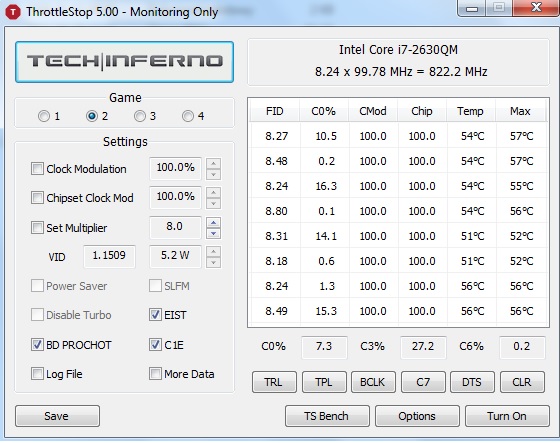Close the ThrottleStop window
560x443 pixels.
click(536, 8)
